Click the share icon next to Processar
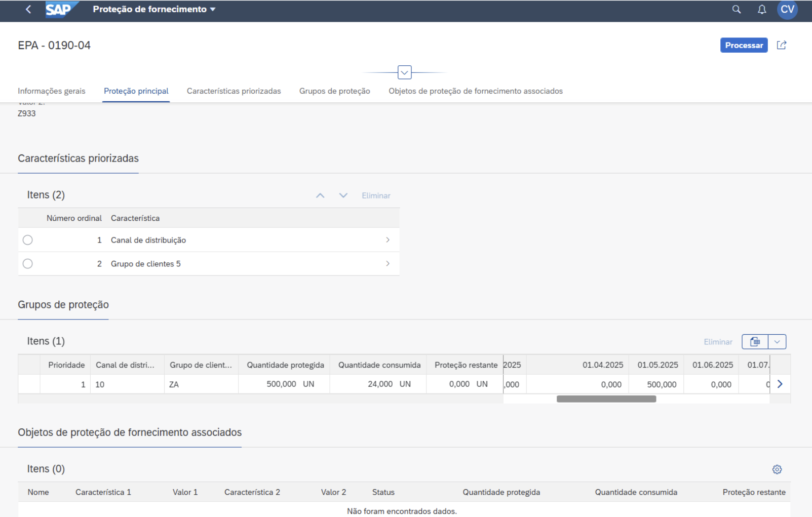The image size is (812, 517). click(782, 45)
